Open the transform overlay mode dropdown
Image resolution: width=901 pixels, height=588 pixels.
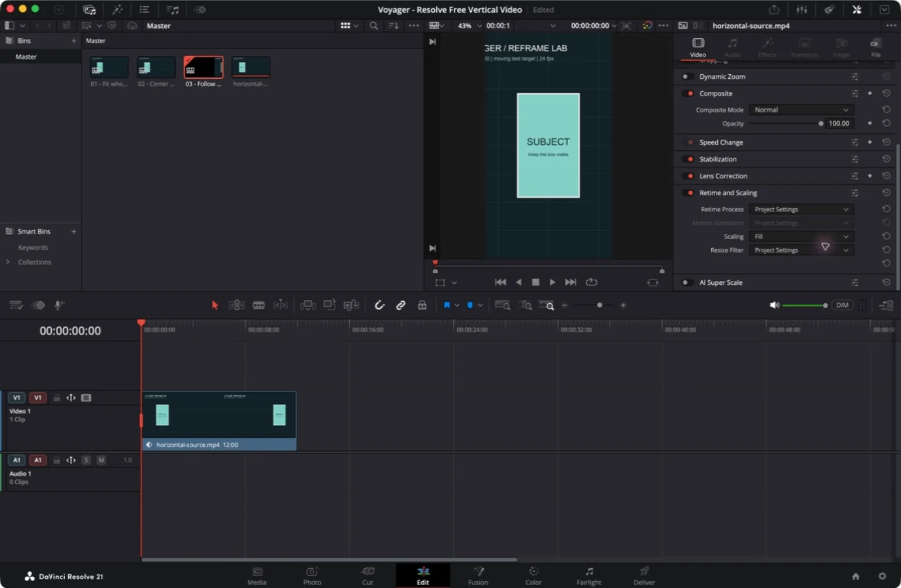[454, 282]
